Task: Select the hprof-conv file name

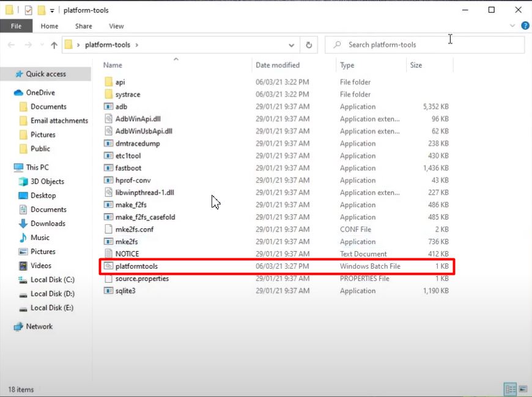Action: pos(133,180)
